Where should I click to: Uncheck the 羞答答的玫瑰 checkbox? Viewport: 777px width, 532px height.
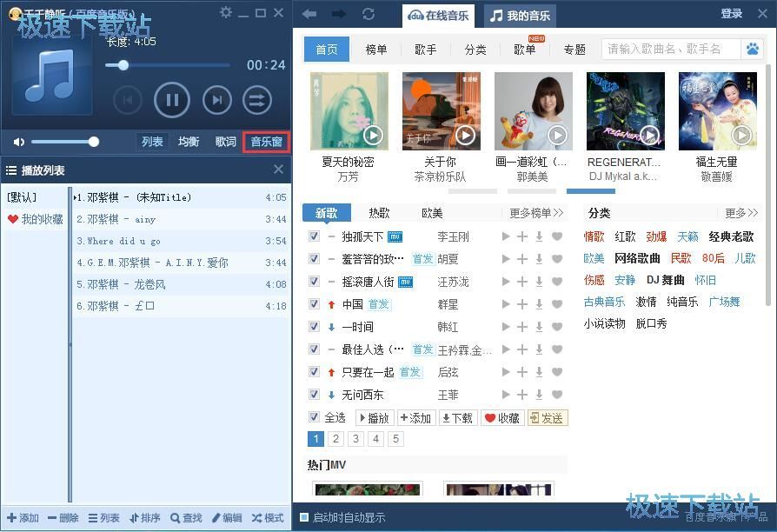pos(314,258)
